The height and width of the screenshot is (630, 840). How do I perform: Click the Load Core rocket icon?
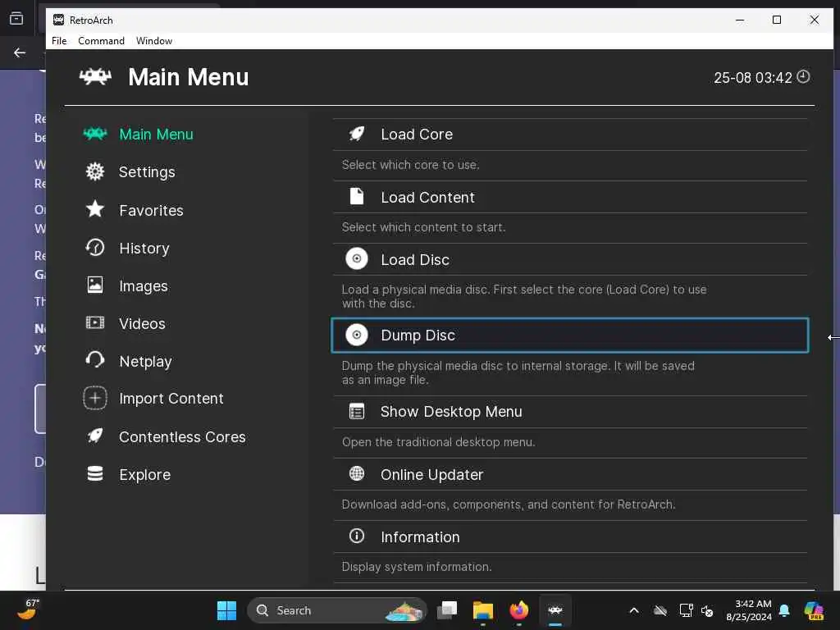pos(357,134)
